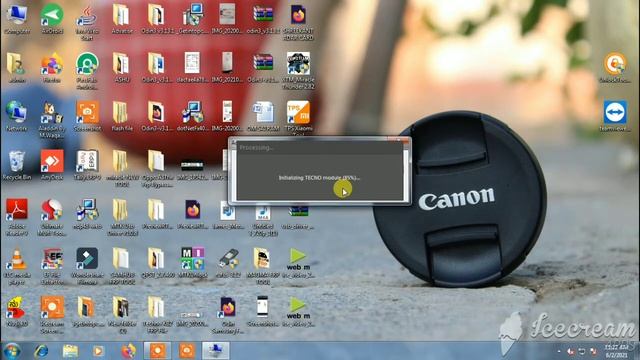Open Windows Media Player taskbar icon

pos(98,351)
